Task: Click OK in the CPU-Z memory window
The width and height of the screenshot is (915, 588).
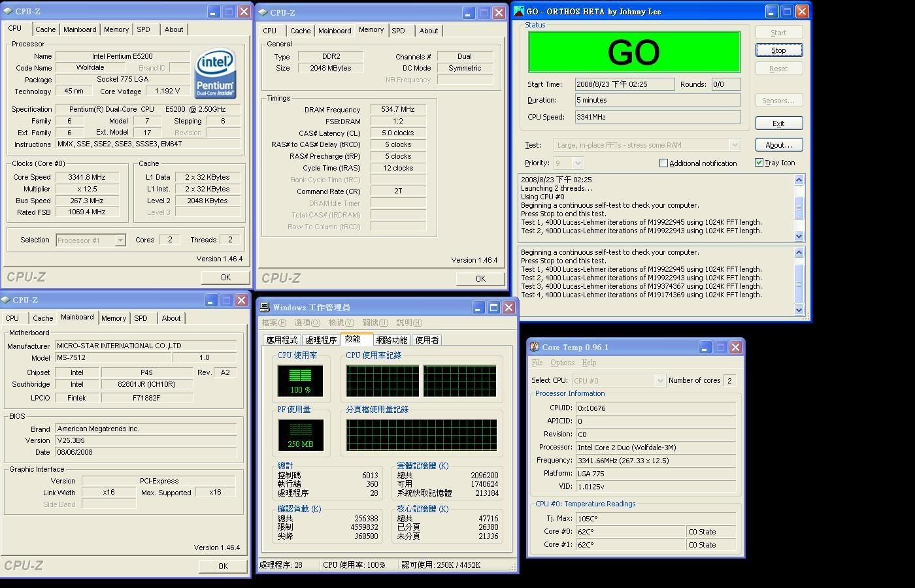Action: (x=480, y=279)
